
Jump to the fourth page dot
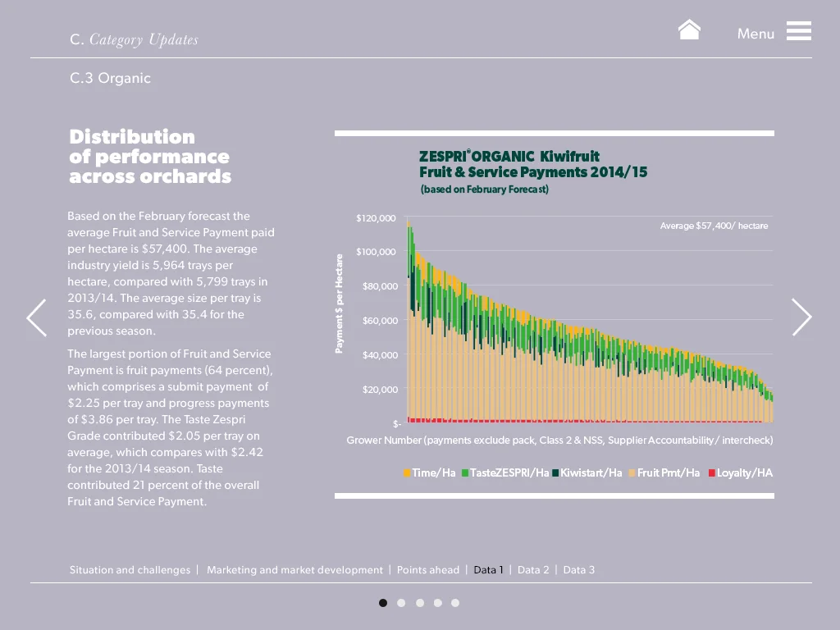(x=438, y=603)
